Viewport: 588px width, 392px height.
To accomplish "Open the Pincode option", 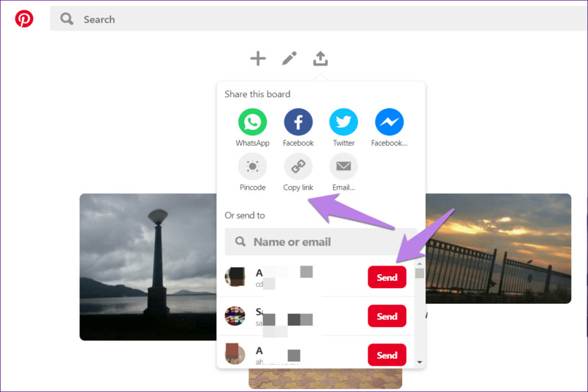I will point(252,167).
